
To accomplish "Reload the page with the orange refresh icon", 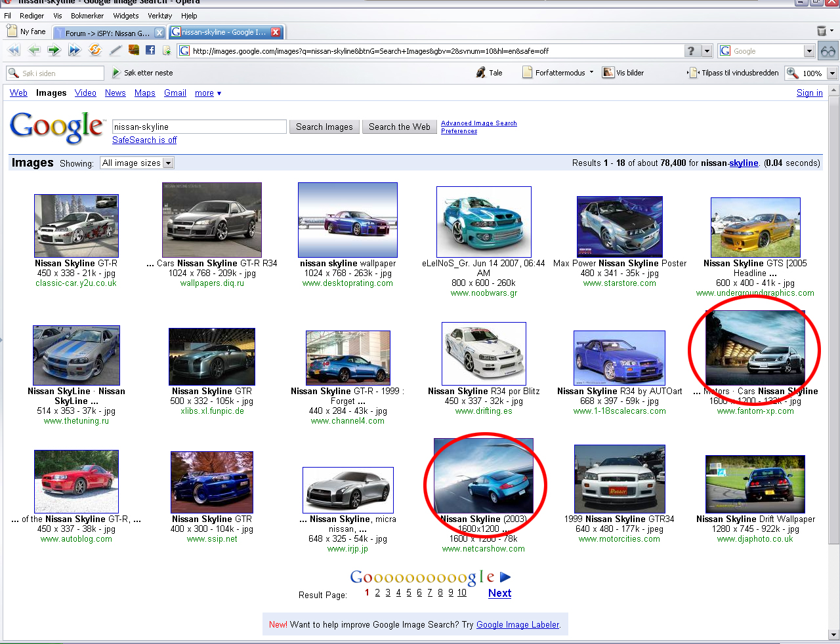I will 95,50.
